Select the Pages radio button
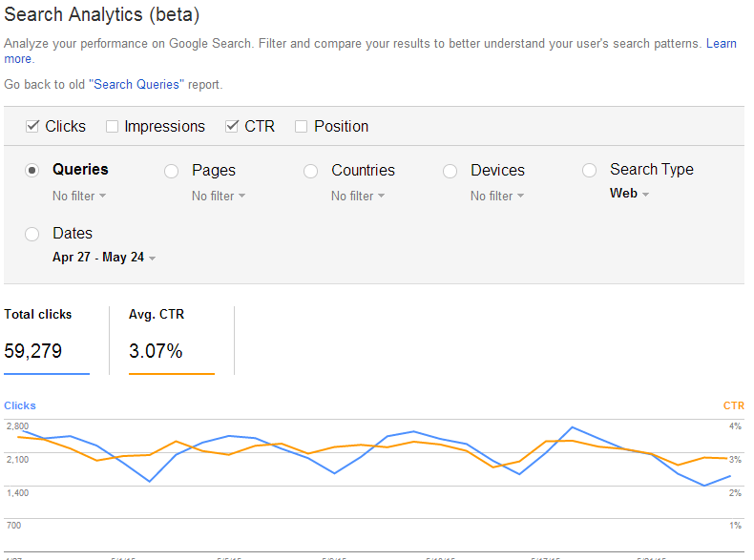 pyautogui.click(x=172, y=171)
